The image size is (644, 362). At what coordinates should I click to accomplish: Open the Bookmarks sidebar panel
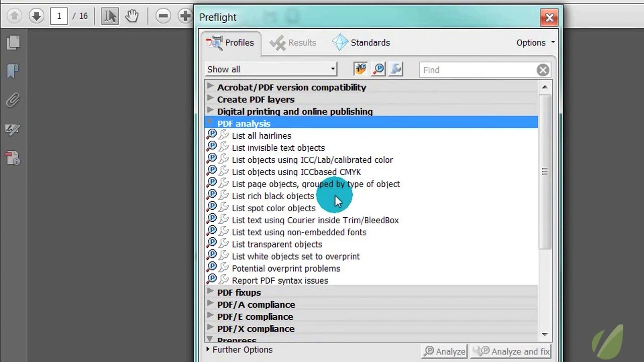tap(13, 71)
